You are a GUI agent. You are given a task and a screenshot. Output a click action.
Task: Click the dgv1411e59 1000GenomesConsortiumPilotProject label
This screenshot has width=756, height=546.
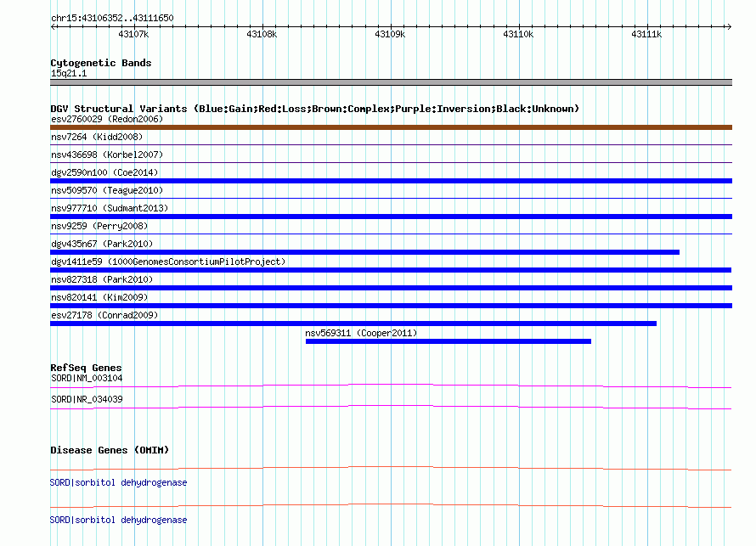pos(168,262)
